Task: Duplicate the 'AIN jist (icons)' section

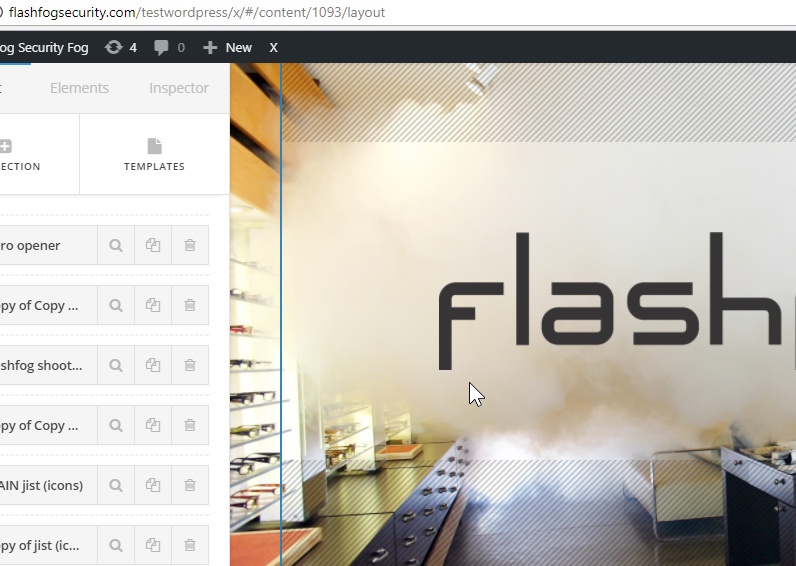Action: [153, 485]
